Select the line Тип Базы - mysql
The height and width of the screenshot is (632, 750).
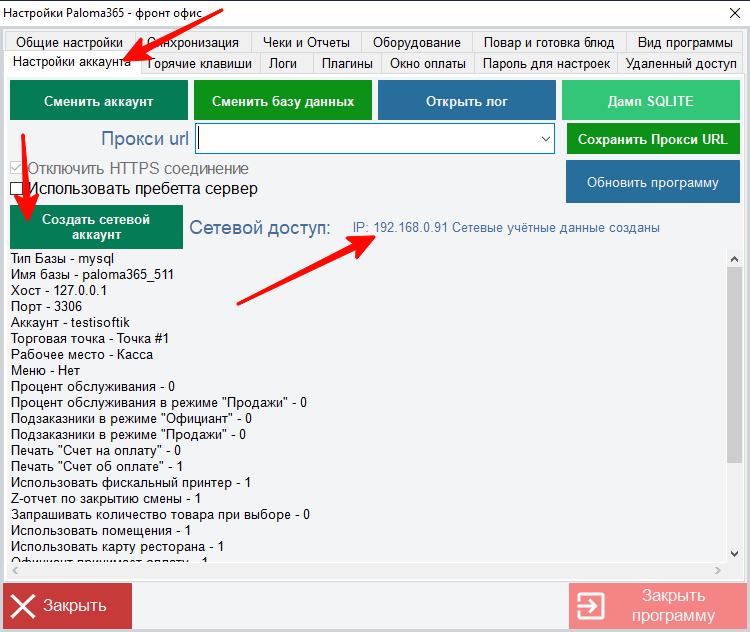click(x=62, y=258)
